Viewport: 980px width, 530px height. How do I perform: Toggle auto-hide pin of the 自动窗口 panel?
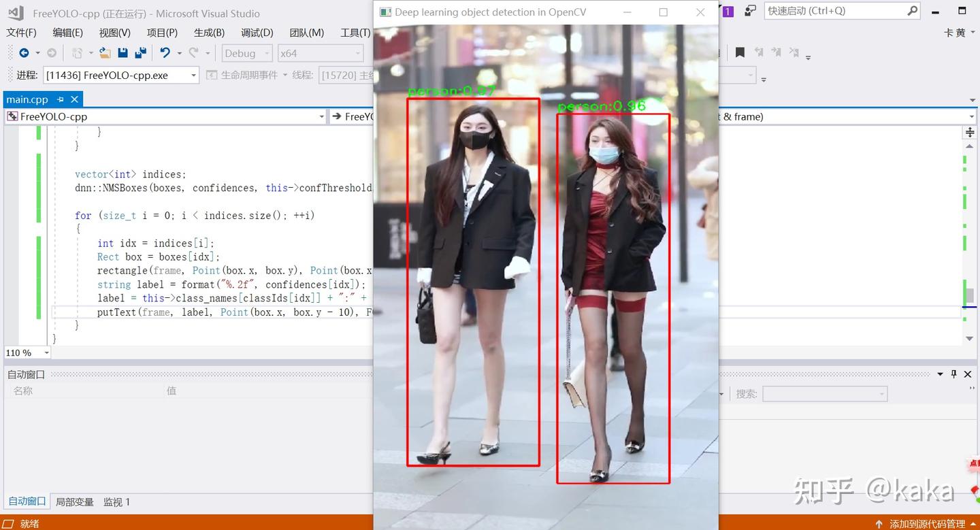[x=954, y=374]
